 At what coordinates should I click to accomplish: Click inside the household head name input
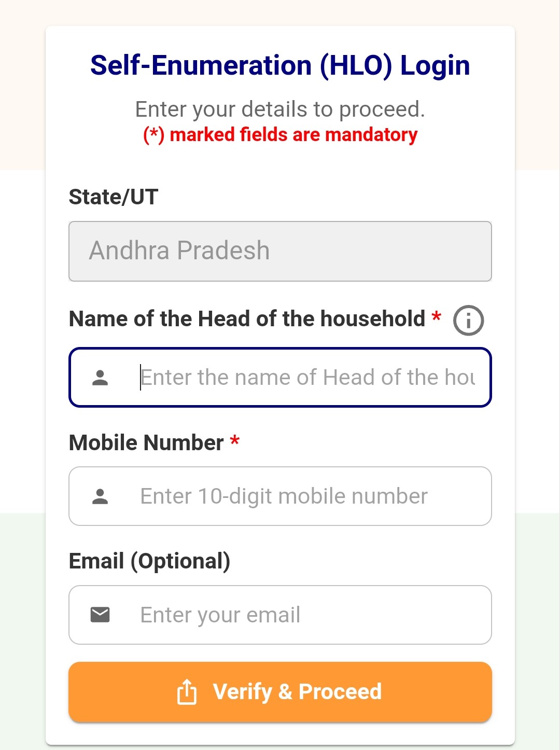click(290, 377)
